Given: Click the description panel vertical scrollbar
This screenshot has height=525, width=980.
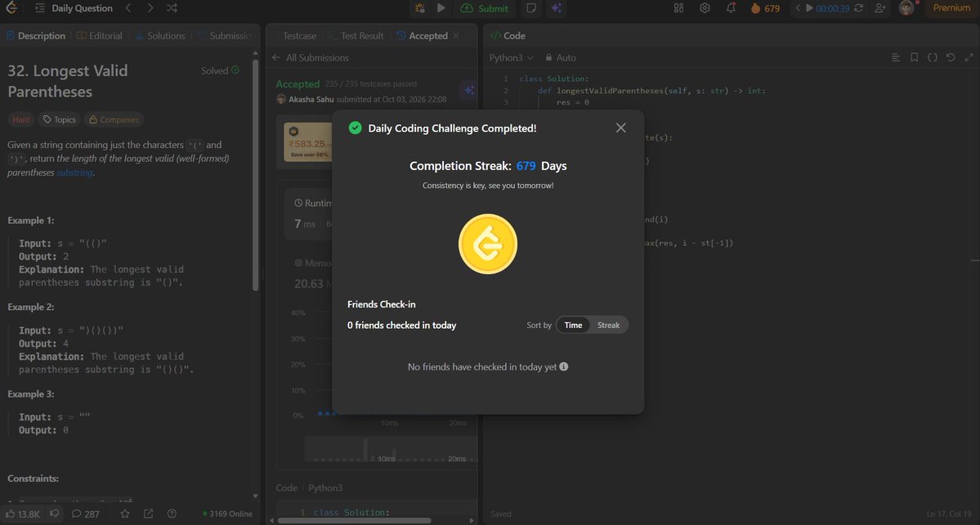Looking at the screenshot, I should click(255, 175).
